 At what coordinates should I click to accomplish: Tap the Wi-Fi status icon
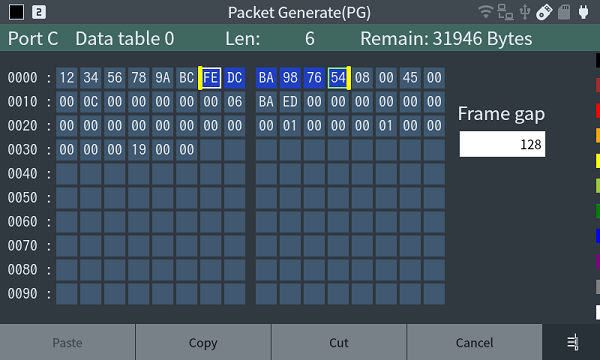coord(486,12)
